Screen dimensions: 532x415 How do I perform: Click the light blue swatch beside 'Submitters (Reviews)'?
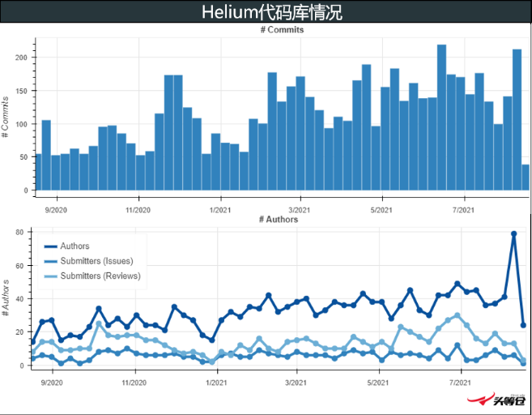pos(51,276)
